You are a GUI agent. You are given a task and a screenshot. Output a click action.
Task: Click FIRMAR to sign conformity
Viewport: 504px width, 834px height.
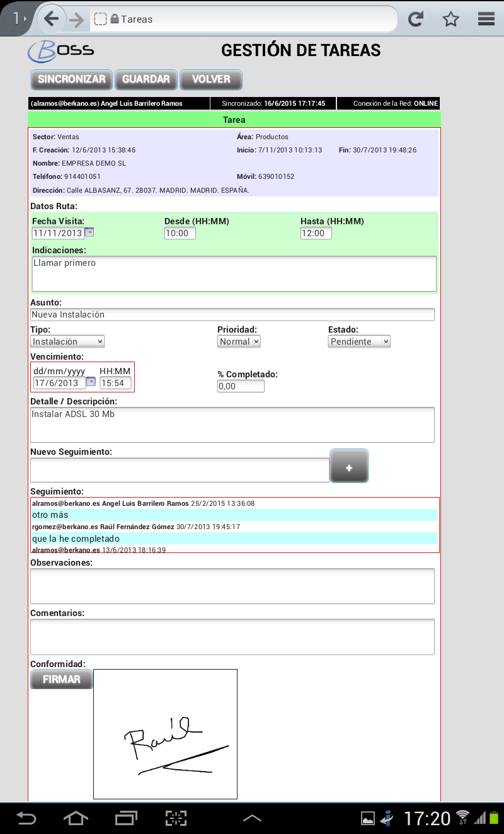click(62, 679)
